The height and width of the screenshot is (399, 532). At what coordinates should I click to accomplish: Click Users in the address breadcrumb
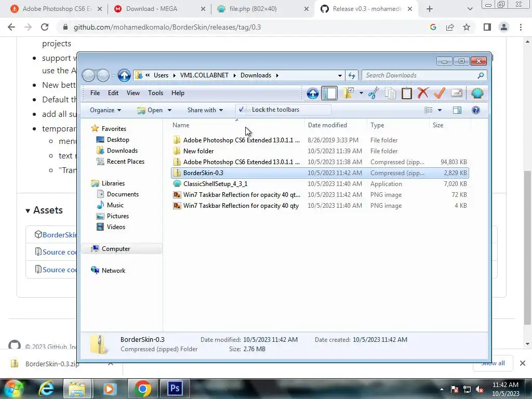click(161, 75)
